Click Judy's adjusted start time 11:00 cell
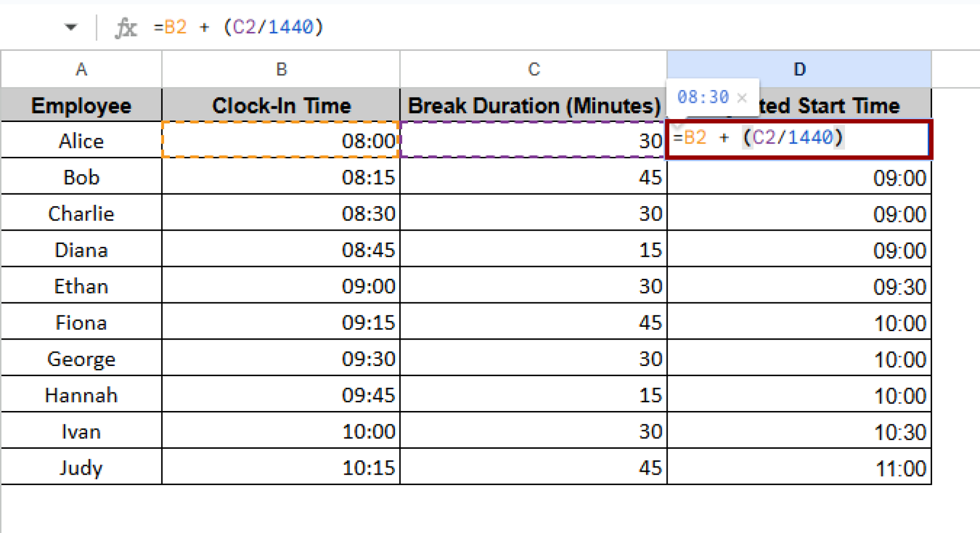Viewport: 980px width, 533px height. [799, 467]
